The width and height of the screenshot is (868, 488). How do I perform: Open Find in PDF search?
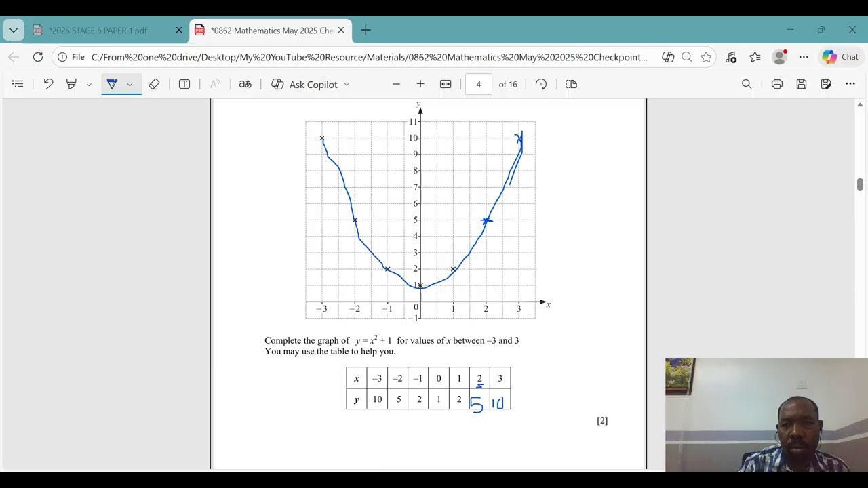coord(747,84)
